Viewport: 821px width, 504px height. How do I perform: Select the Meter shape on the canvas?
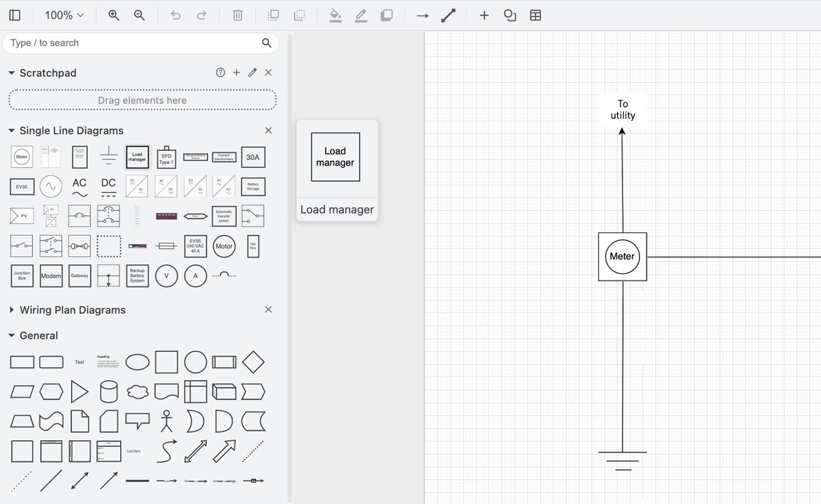tap(622, 256)
